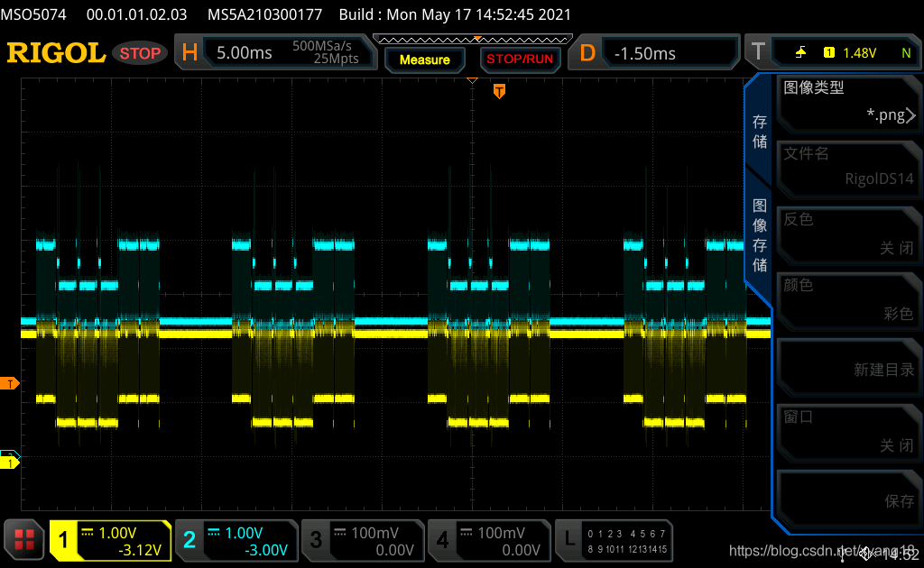Open the L logic analyzer channels icon
Screen dimensions: 924x568
pos(569,539)
